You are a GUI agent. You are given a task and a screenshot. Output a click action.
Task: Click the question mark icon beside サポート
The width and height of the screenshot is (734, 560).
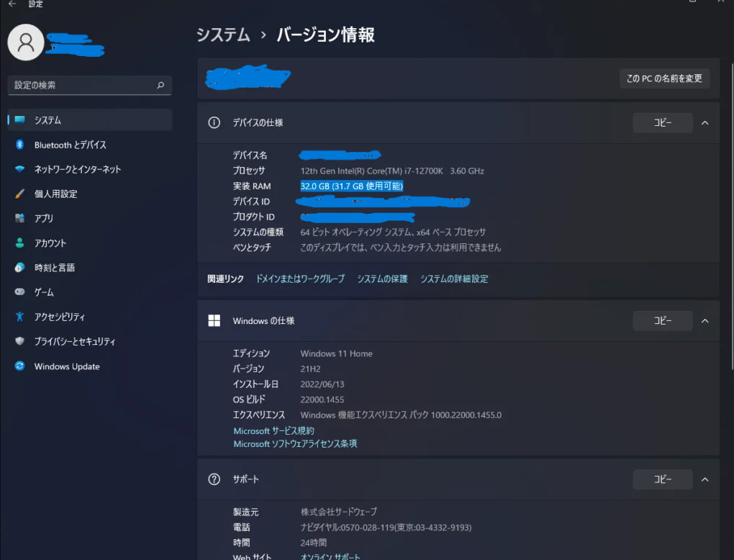(214, 479)
